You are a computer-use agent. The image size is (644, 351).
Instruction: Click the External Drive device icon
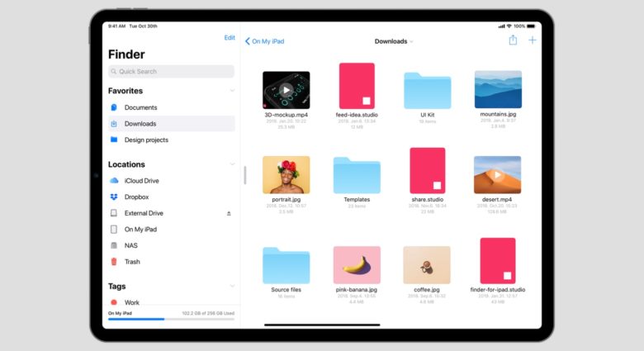[114, 213]
